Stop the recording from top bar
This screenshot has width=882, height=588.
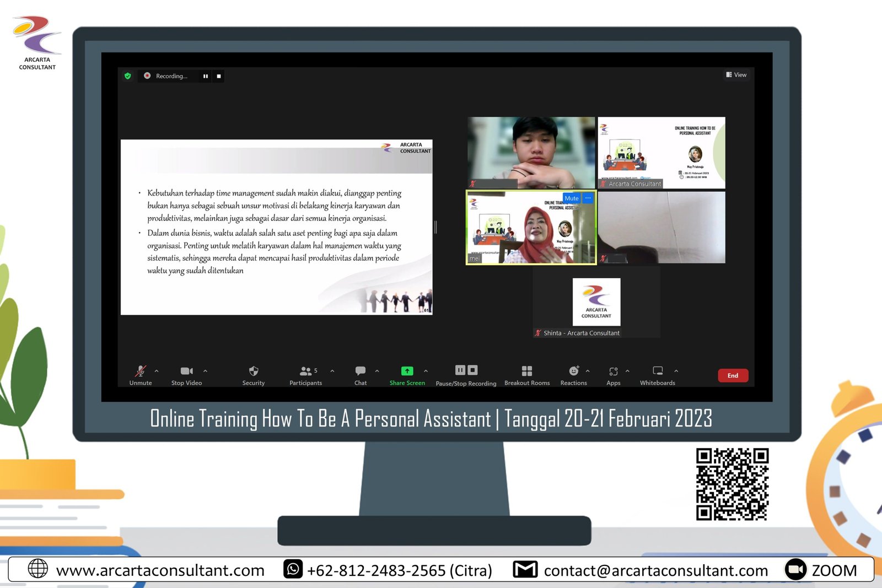219,76
